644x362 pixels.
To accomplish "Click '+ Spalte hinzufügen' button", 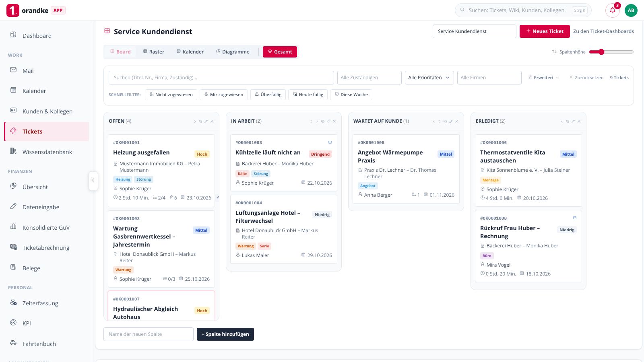I will pos(225,334).
